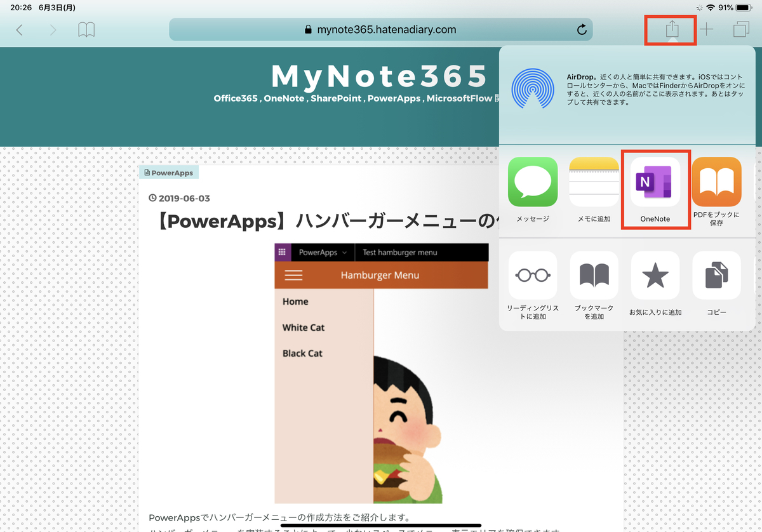
Task: Share via メッセージ app icon
Action: pyautogui.click(x=533, y=182)
